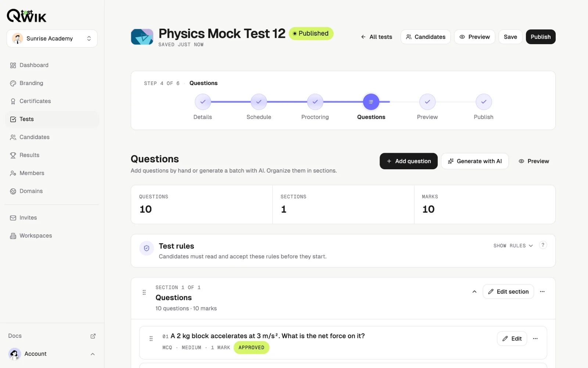Click the Results trophy icon
The width and height of the screenshot is (588, 368).
click(13, 155)
